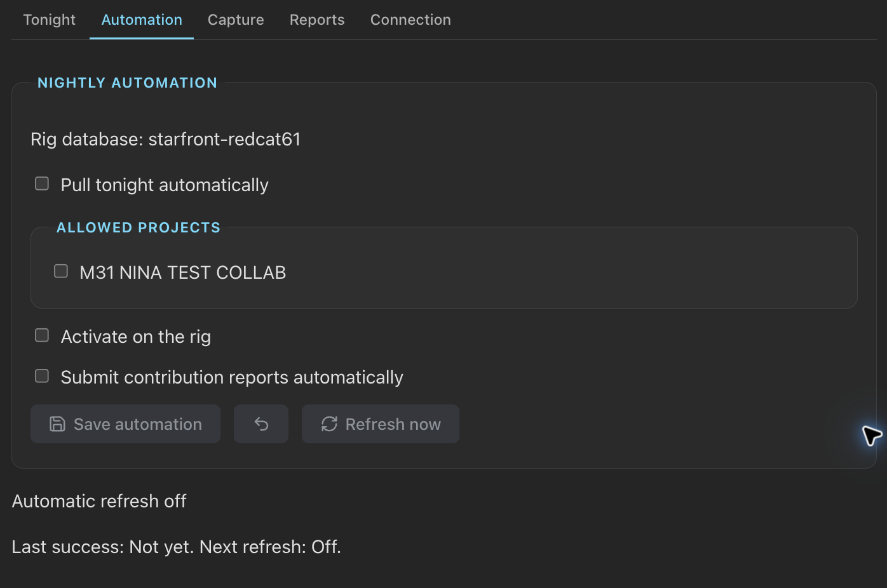The height and width of the screenshot is (588, 887).
Task: Open the Reports tab
Action: [x=317, y=20]
